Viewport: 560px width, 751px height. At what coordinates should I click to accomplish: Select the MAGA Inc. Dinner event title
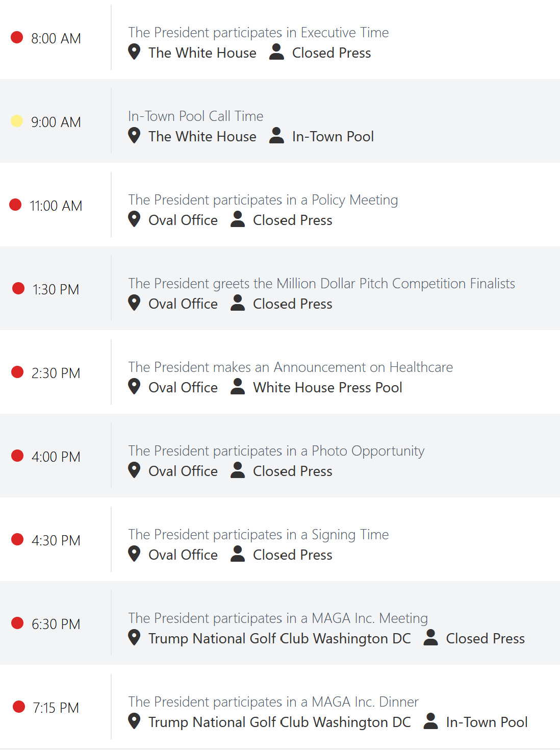[x=273, y=702]
